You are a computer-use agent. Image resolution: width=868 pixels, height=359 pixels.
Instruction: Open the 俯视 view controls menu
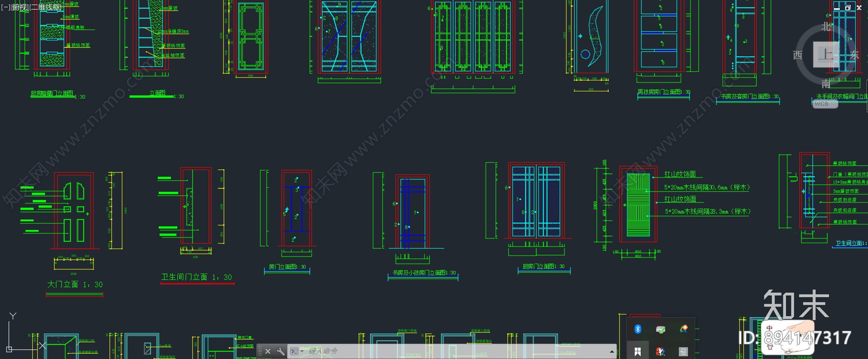pos(19,7)
